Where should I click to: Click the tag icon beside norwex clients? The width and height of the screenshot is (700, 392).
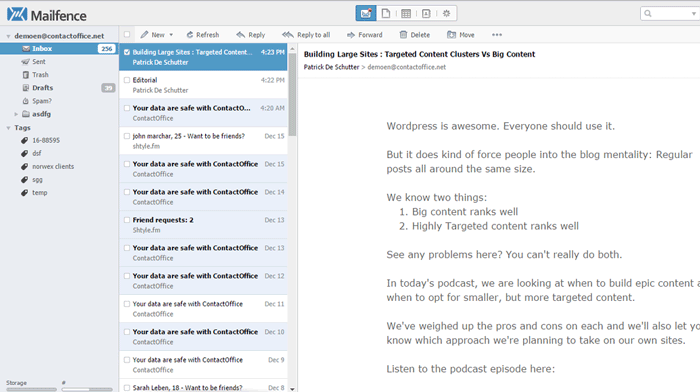tap(25, 166)
